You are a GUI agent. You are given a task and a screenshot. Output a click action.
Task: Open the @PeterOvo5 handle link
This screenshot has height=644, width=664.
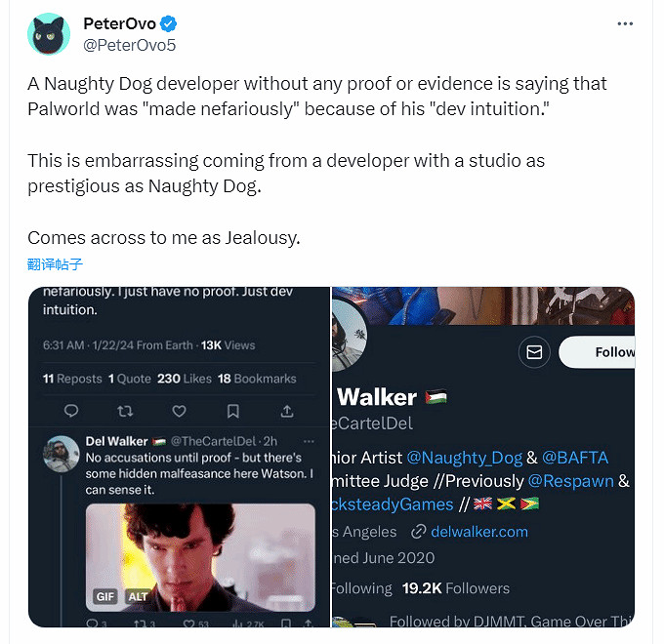pyautogui.click(x=129, y=45)
